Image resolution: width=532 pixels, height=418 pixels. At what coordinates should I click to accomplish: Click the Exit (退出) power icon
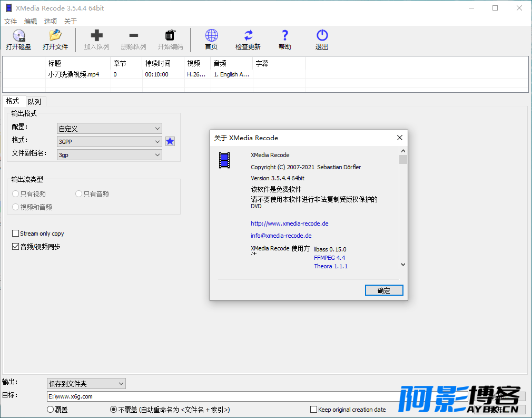click(x=322, y=35)
